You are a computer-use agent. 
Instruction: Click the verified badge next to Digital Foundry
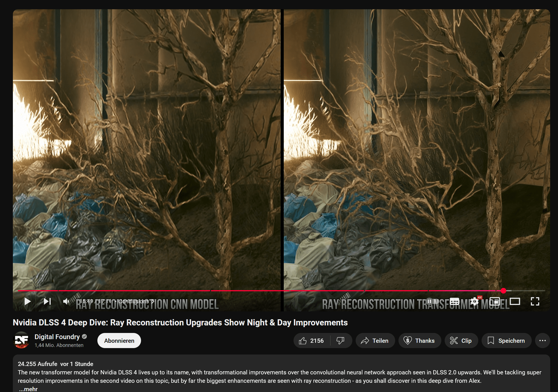point(85,337)
